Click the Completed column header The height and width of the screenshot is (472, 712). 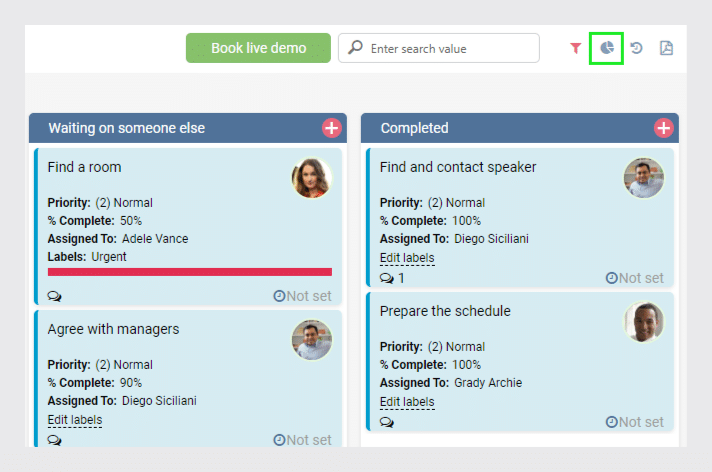415,128
